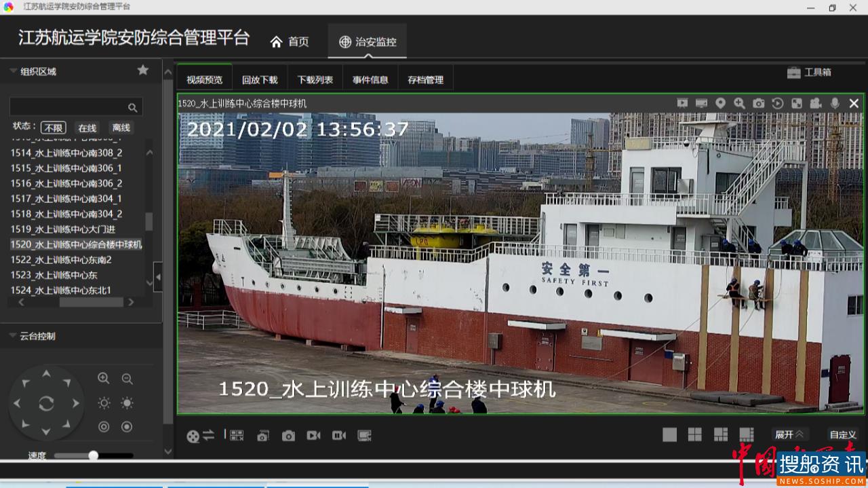Click the focus far icon in PTZ panel
This screenshot has height=488, width=868.
click(x=127, y=427)
